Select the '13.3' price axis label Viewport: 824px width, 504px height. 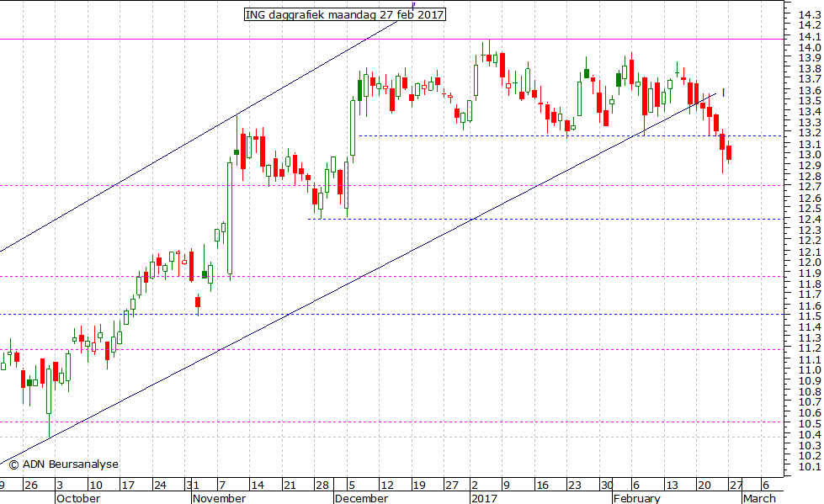(810, 122)
